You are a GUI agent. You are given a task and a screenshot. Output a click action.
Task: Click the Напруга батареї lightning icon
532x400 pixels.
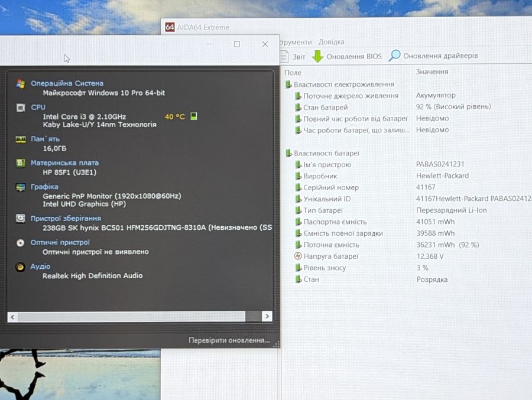pos(298,256)
